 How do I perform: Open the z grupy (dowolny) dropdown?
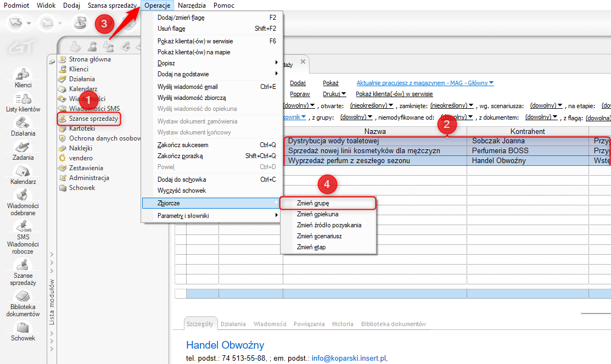[356, 117]
